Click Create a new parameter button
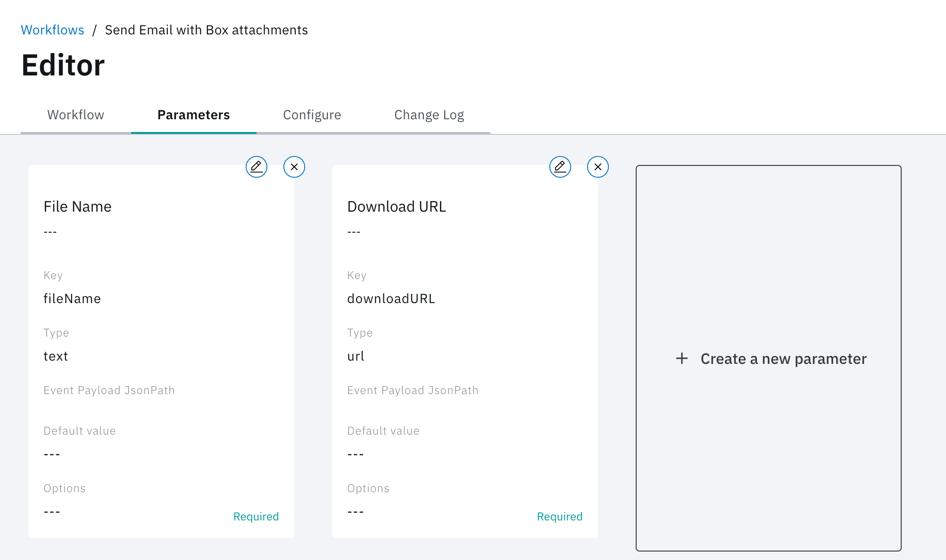 [769, 357]
